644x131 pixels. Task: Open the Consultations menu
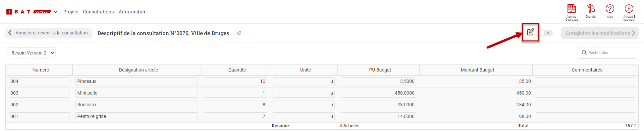point(98,12)
